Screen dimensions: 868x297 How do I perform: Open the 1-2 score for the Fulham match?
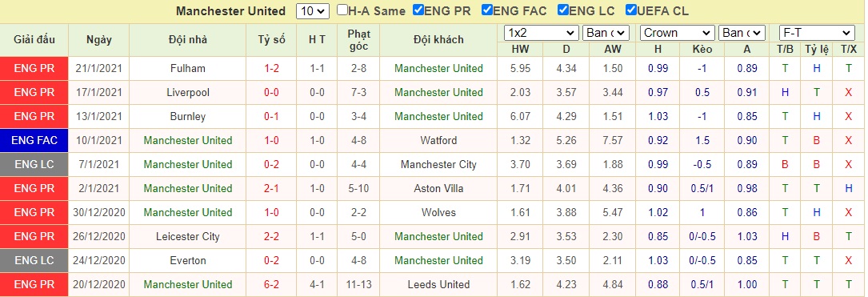(x=272, y=69)
